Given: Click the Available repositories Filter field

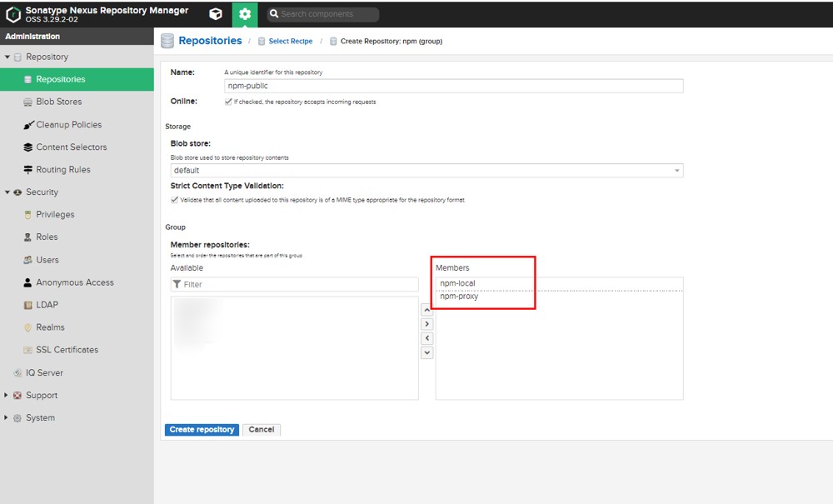Looking at the screenshot, I should (294, 284).
